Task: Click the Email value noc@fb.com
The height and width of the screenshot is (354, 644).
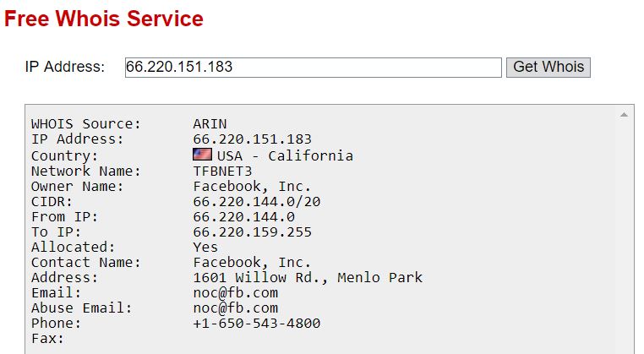Action: click(236, 293)
